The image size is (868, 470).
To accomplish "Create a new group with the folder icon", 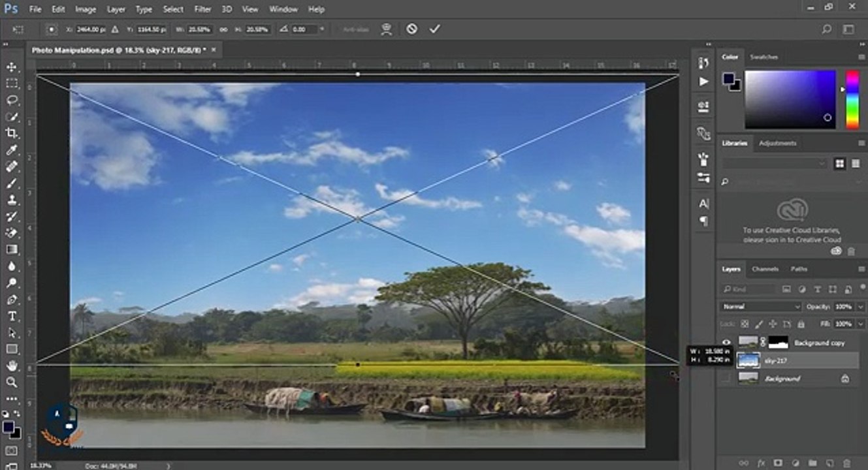I will [x=812, y=463].
